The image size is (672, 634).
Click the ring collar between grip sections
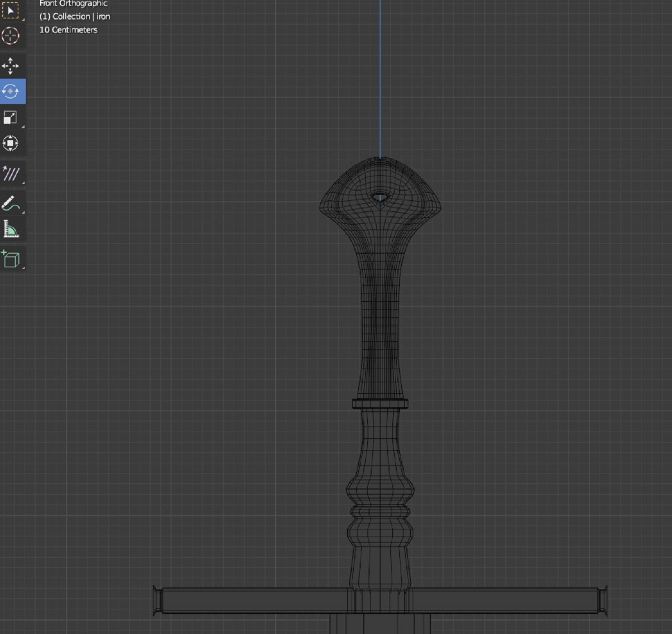[380, 403]
